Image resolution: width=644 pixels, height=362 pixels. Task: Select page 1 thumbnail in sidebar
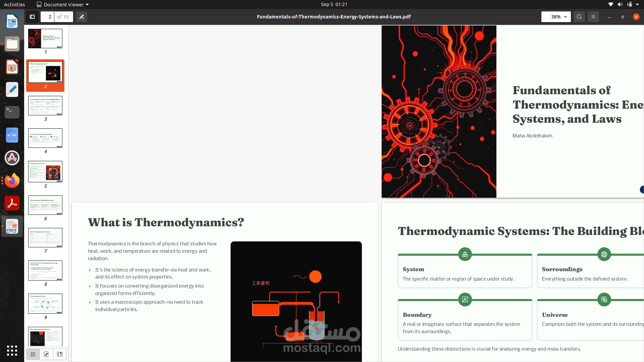point(45,39)
